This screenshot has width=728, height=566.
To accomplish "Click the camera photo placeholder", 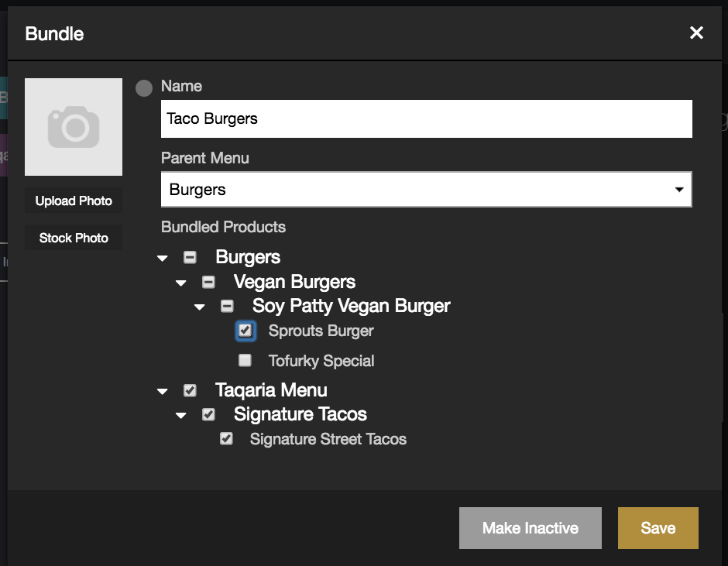I will click(x=74, y=127).
